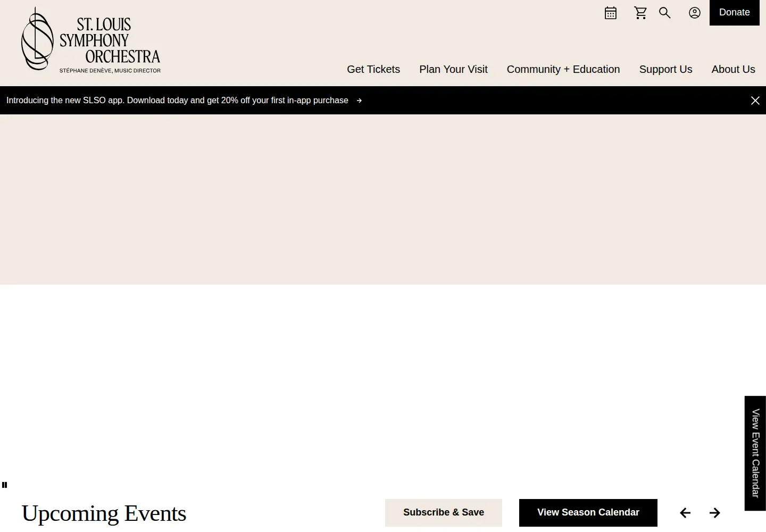This screenshot has height=532, width=766.
Task: Click the Donate button
Action: pyautogui.click(x=735, y=13)
